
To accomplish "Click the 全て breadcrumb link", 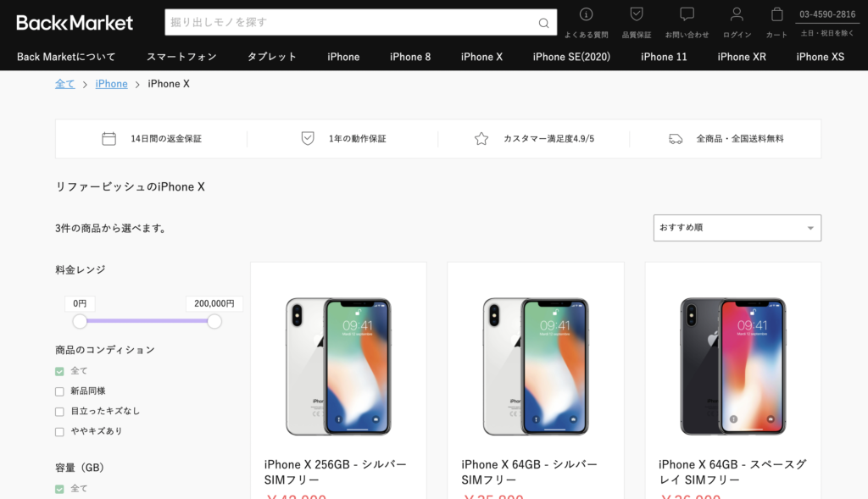I will pyautogui.click(x=64, y=84).
